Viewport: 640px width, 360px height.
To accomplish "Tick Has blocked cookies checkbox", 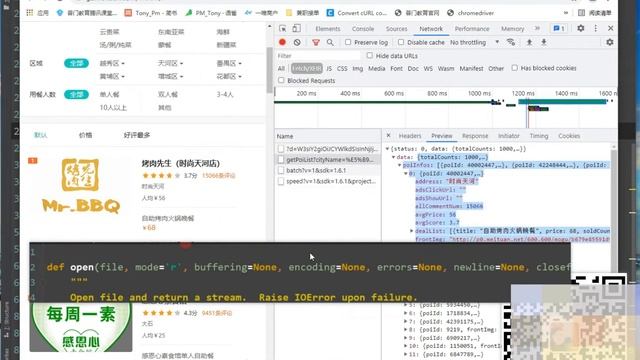I will [x=514, y=68].
